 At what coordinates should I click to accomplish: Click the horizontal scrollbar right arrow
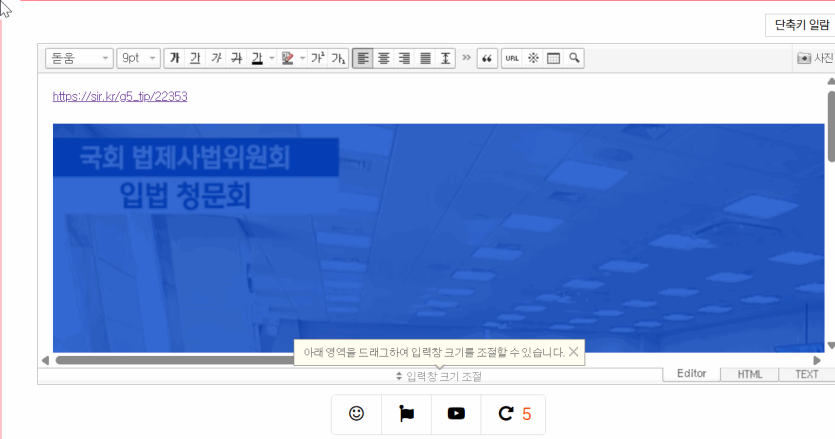click(817, 361)
